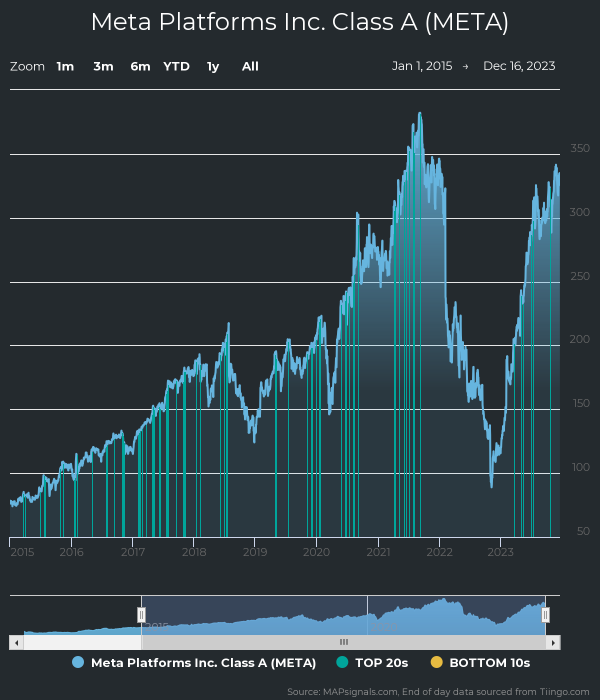This screenshot has width=600, height=700.
Task: Click the scrollbar left arrow
Action: tap(16, 642)
